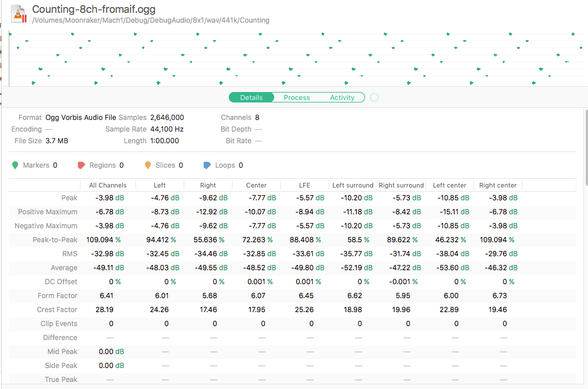Select the Center Peak value "-7.77 dB"
588x389 pixels.
click(x=262, y=198)
